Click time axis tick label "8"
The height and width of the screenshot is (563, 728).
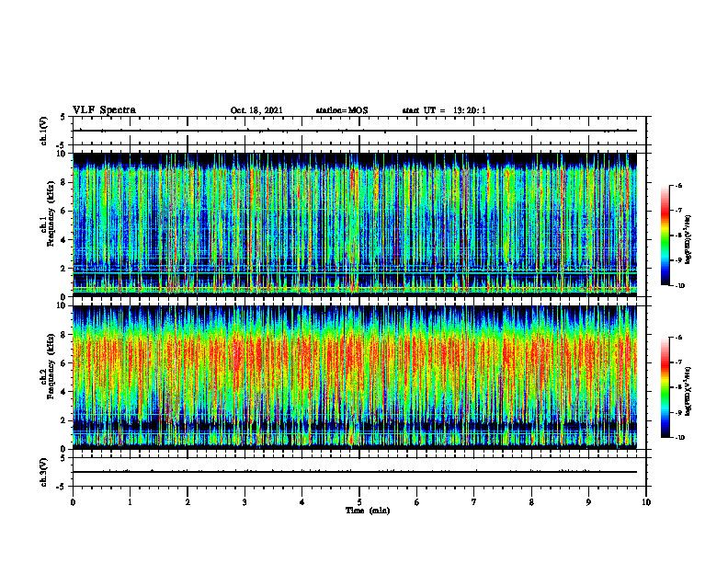[531, 502]
